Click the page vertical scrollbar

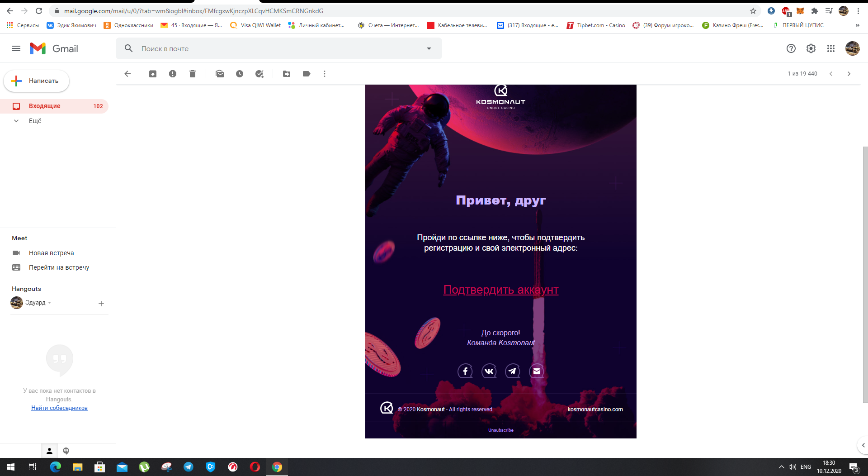click(x=865, y=274)
